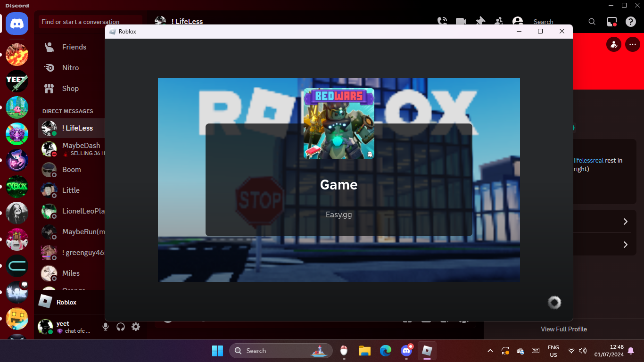This screenshot has width=644, height=362.
Task: Open the ! greenguy46 conversation
Action: pos(71,253)
